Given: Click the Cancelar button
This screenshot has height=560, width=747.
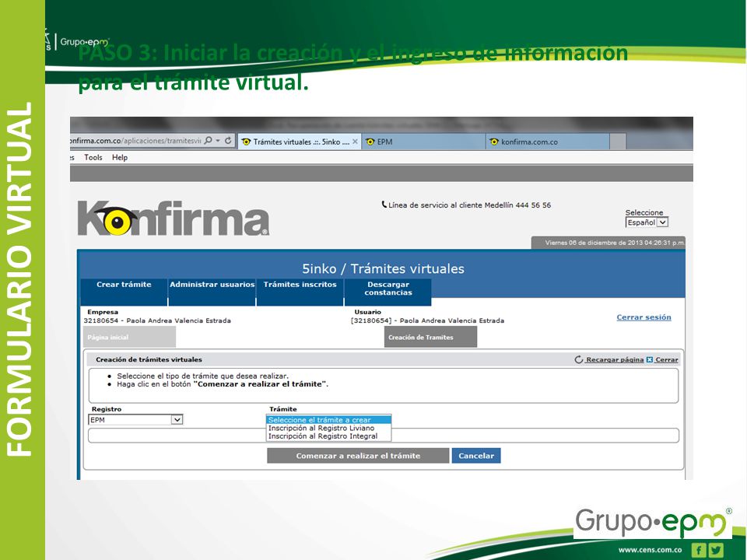Looking at the screenshot, I should (476, 456).
